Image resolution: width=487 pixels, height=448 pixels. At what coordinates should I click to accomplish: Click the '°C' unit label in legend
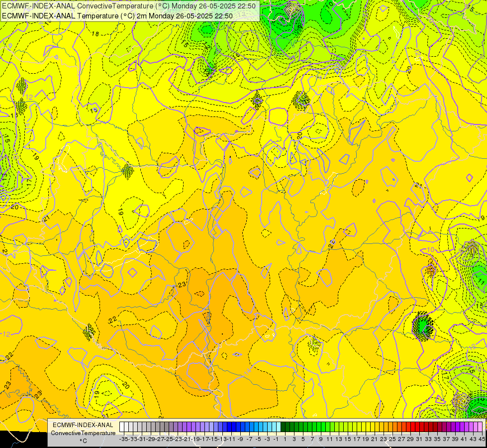point(83,441)
